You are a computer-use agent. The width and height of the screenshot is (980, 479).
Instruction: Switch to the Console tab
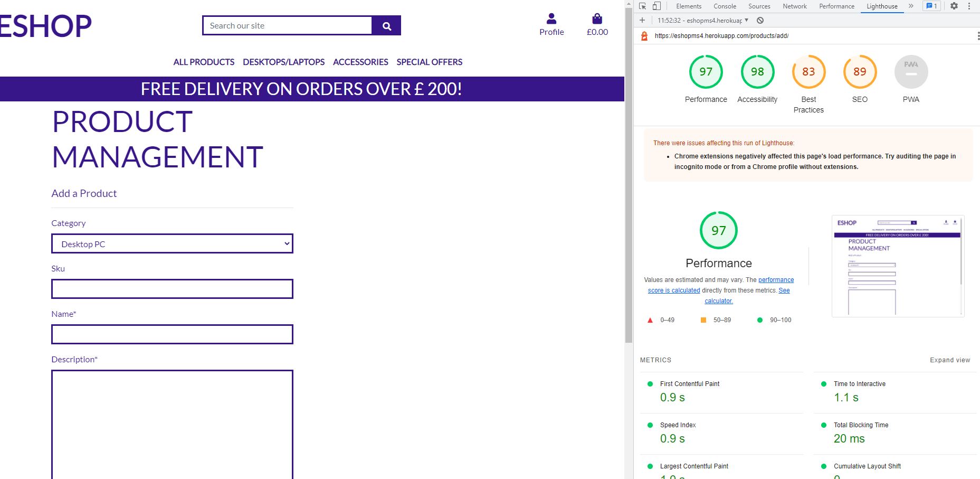[x=725, y=6]
